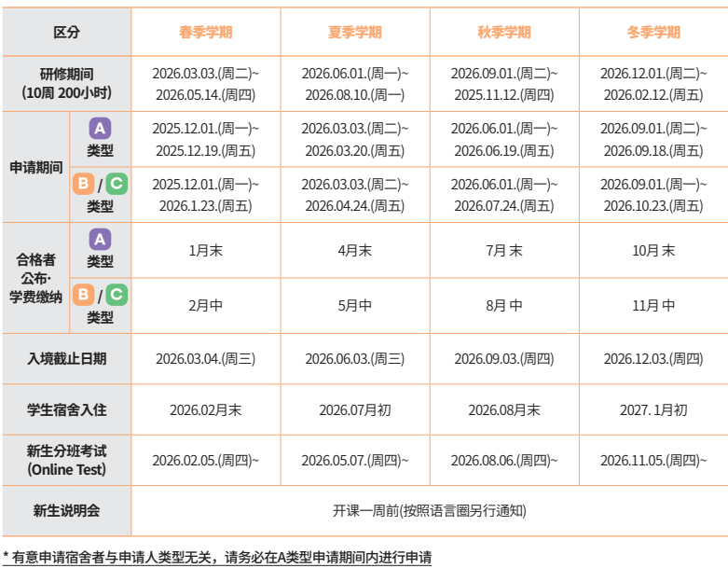The height and width of the screenshot is (568, 728).
Task: Click the 区分 header cell
Action: (x=66, y=32)
